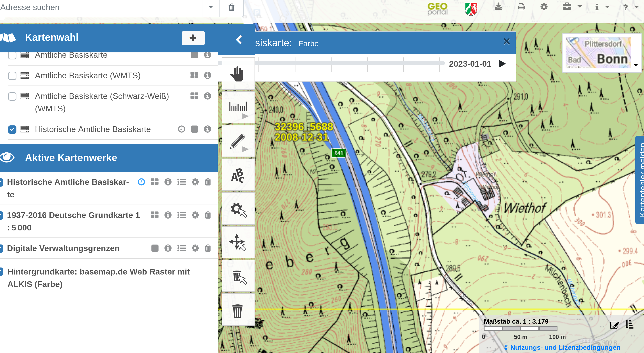This screenshot has width=644, height=353.
Task: Click info icon for active Deutsche Grundkarte layer
Action: pos(168,215)
